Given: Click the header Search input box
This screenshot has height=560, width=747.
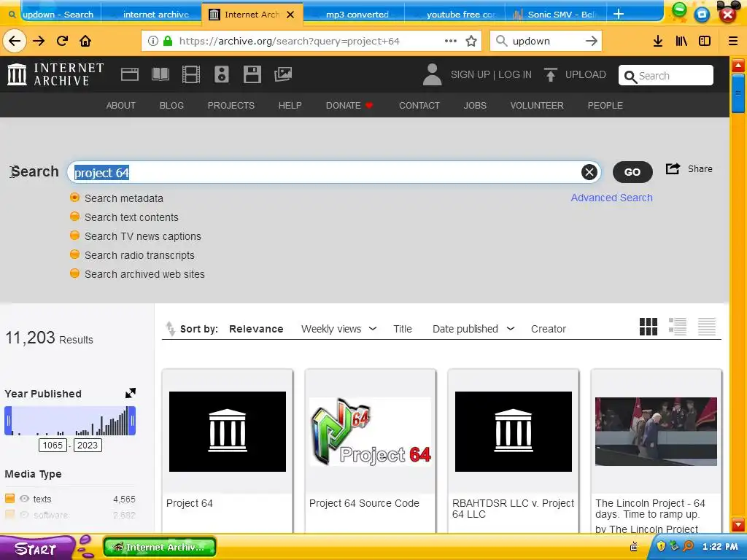Looking at the screenshot, I should [x=665, y=75].
